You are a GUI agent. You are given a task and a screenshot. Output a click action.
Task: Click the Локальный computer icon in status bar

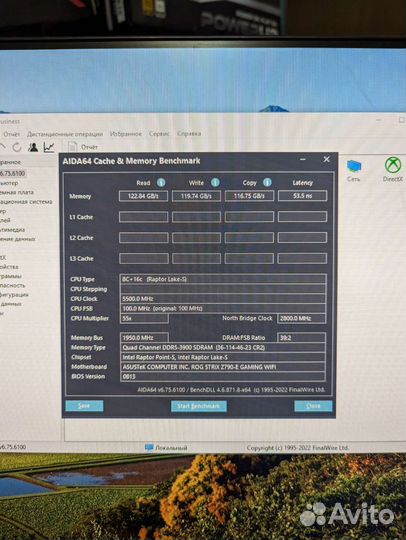(149, 447)
